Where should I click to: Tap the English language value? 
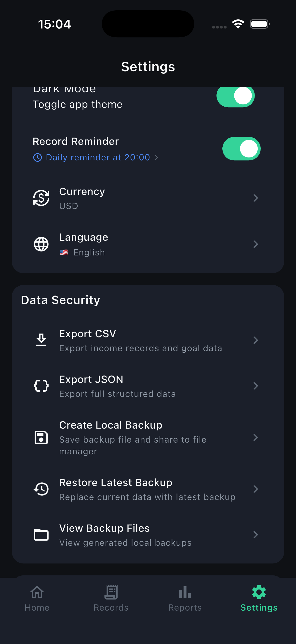point(89,252)
